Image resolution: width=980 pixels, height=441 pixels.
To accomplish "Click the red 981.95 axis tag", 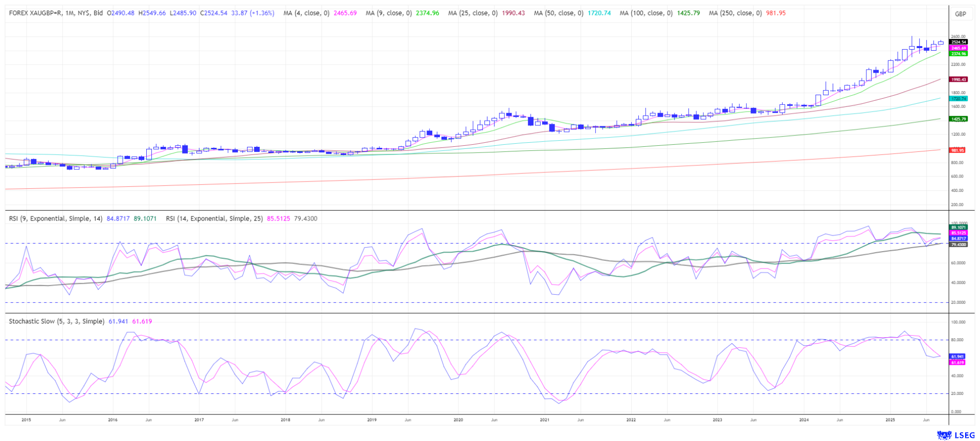I will (957, 150).
